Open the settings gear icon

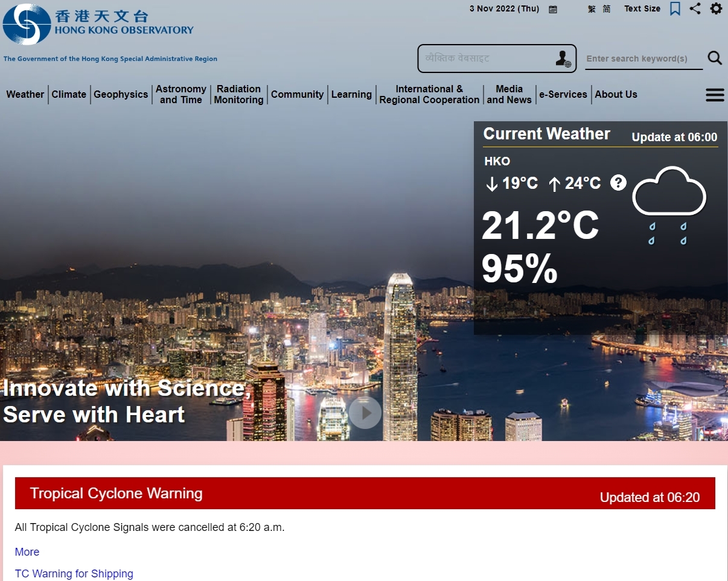click(x=717, y=9)
